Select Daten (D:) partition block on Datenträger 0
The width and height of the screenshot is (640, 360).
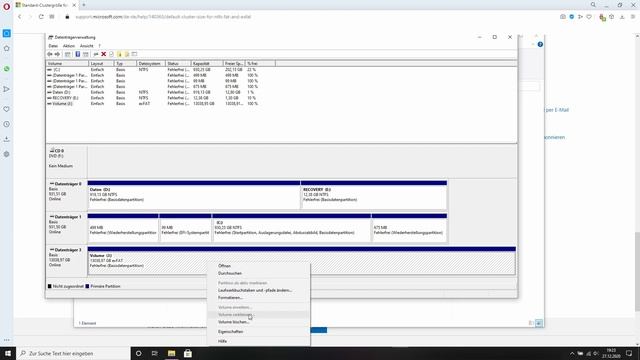point(194,195)
